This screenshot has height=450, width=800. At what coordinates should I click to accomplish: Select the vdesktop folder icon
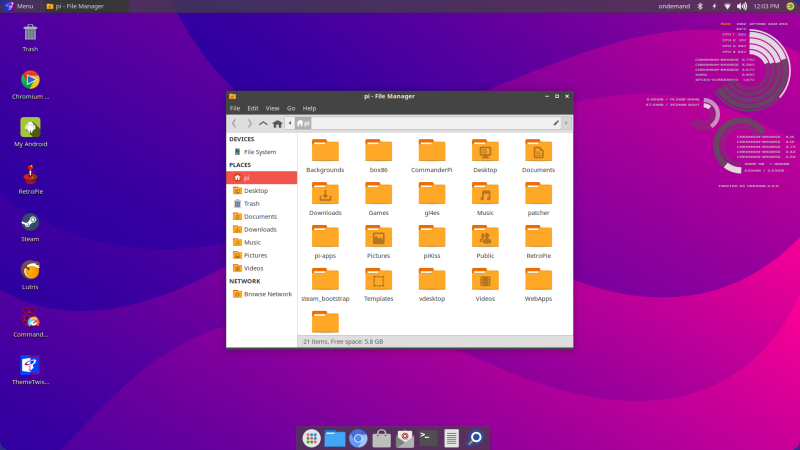[x=432, y=279]
